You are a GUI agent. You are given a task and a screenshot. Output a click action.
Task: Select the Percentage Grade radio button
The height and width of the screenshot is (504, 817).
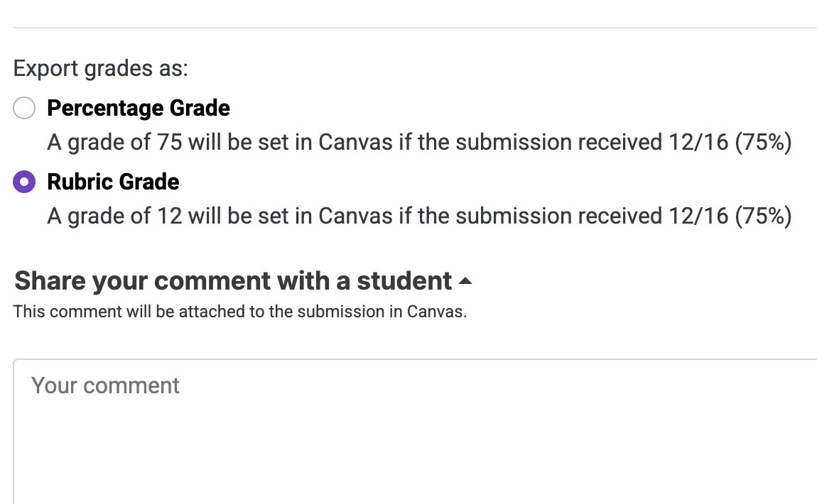coord(24,109)
